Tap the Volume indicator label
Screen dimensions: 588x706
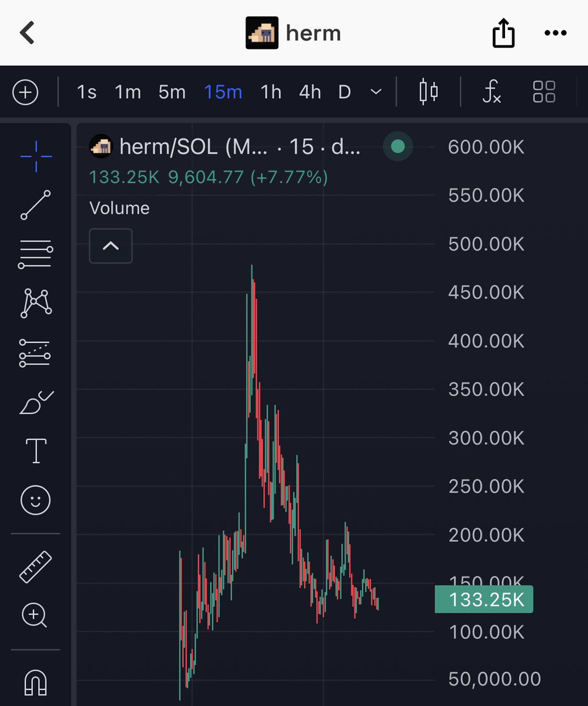coord(119,208)
